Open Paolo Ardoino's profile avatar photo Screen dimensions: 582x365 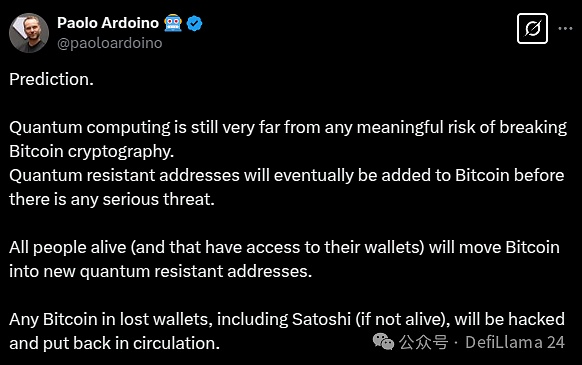pyautogui.click(x=29, y=33)
